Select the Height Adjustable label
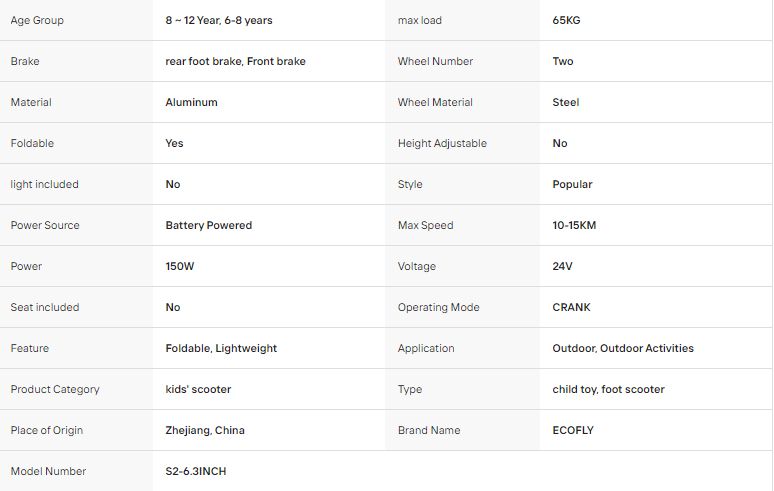 (442, 143)
